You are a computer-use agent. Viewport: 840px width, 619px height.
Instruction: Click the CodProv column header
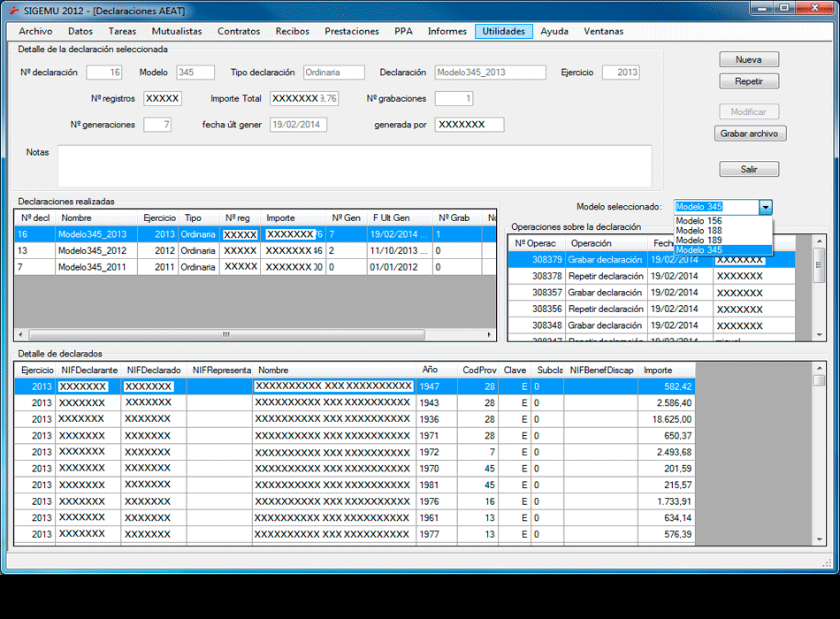(x=479, y=371)
